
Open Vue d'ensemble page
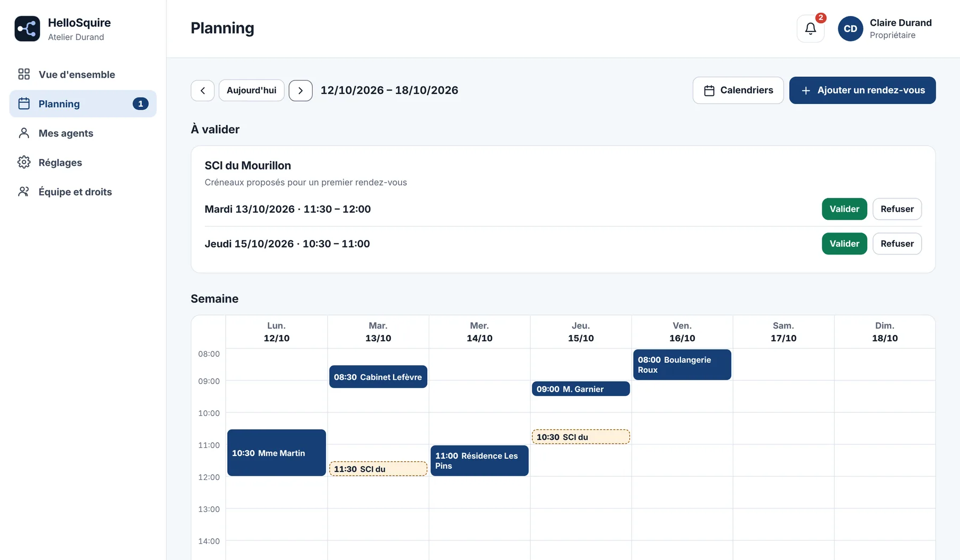[83, 74]
